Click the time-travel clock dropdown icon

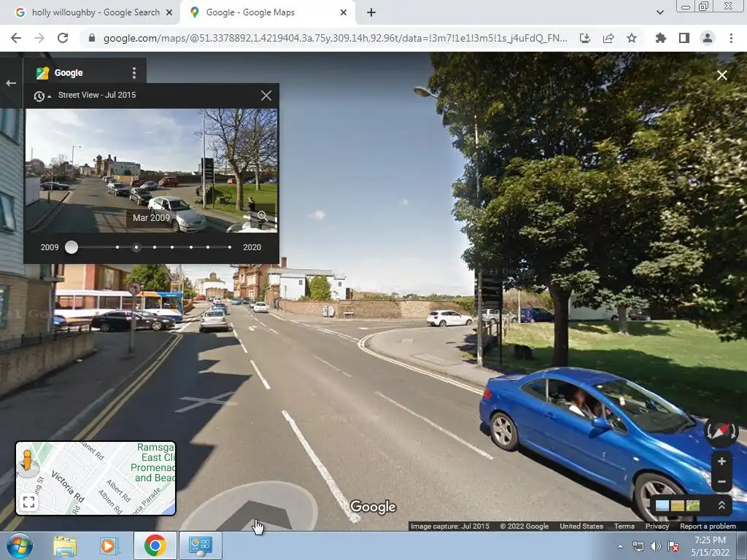[x=42, y=96]
